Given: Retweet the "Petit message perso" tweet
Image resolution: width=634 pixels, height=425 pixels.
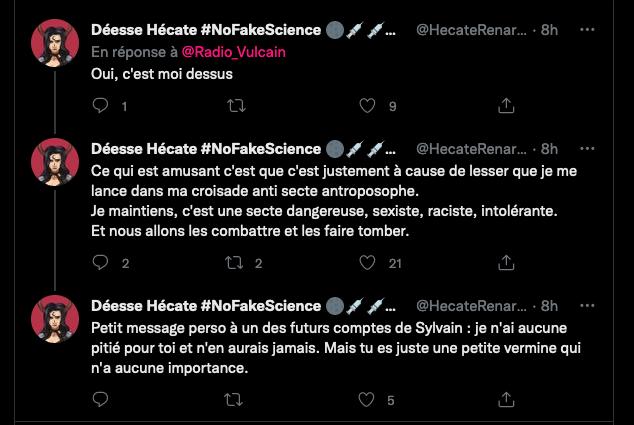Looking at the screenshot, I should [236, 400].
